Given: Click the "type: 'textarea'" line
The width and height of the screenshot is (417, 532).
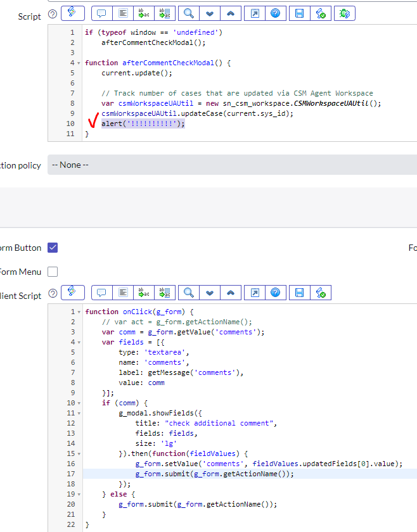Looking at the screenshot, I should coord(154,352).
